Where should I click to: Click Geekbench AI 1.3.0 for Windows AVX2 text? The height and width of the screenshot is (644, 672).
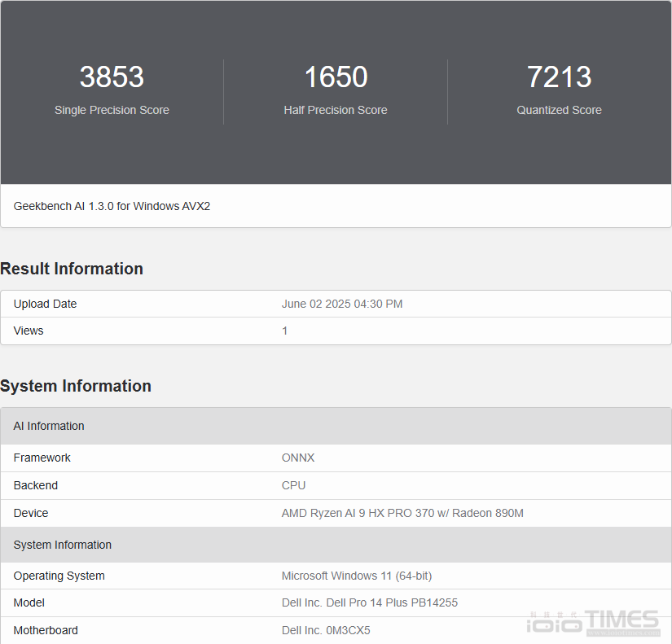click(112, 206)
